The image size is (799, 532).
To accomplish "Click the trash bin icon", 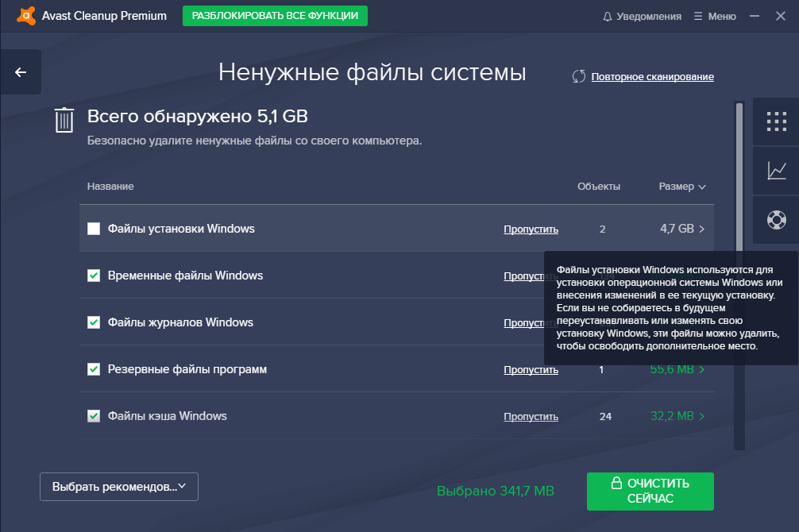I will 64,120.
